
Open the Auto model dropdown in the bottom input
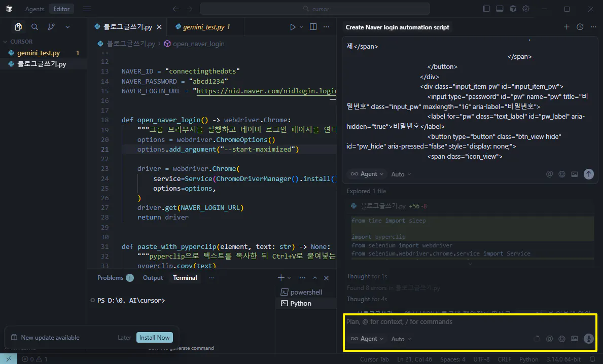tap(401, 339)
